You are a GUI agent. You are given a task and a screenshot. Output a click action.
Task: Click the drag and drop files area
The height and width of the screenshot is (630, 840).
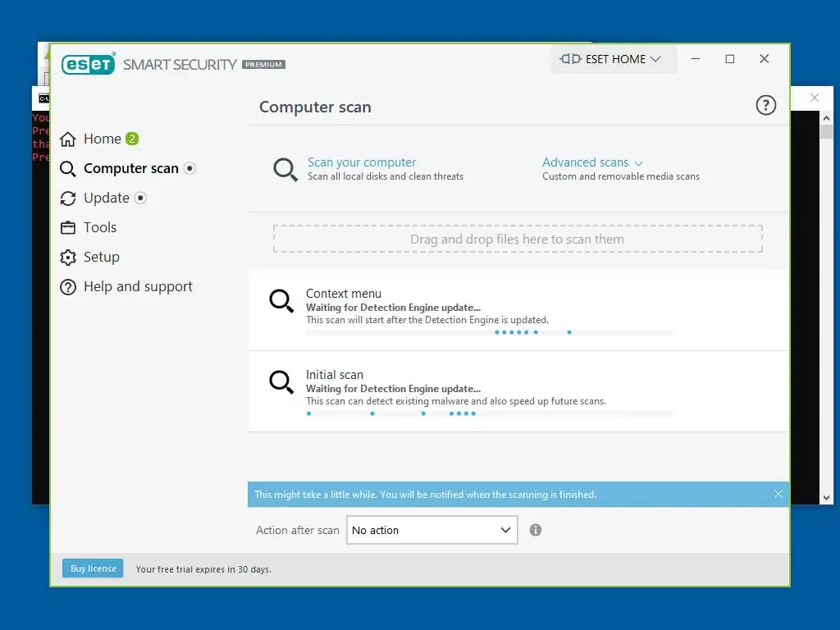click(x=518, y=239)
